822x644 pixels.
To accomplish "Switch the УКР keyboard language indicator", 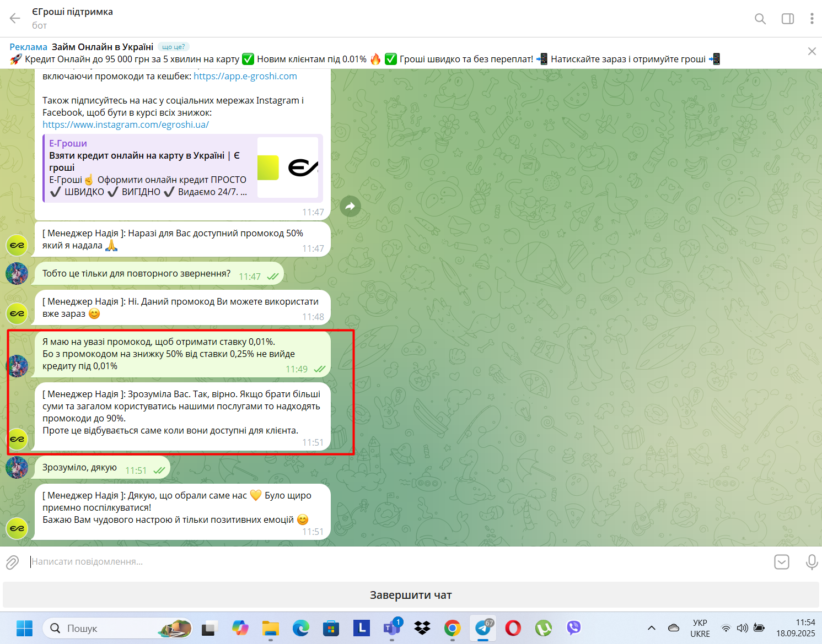I will [x=700, y=628].
